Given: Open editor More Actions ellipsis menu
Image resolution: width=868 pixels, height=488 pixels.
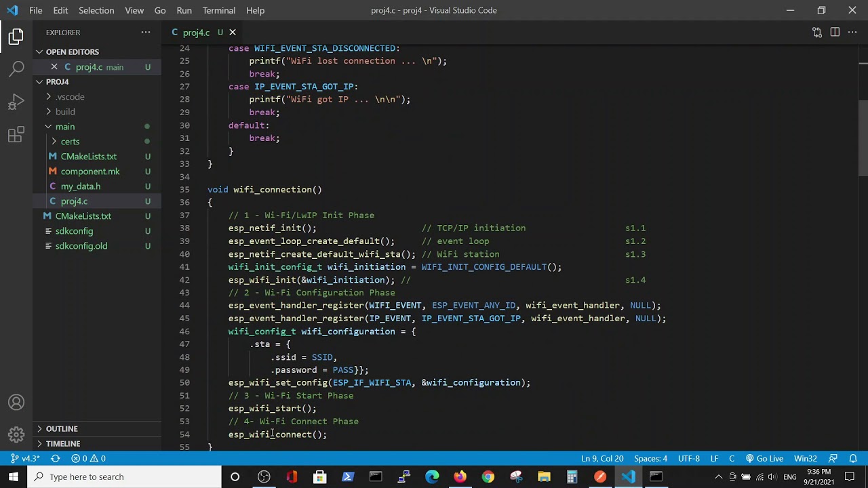Looking at the screenshot, I should 852,33.
